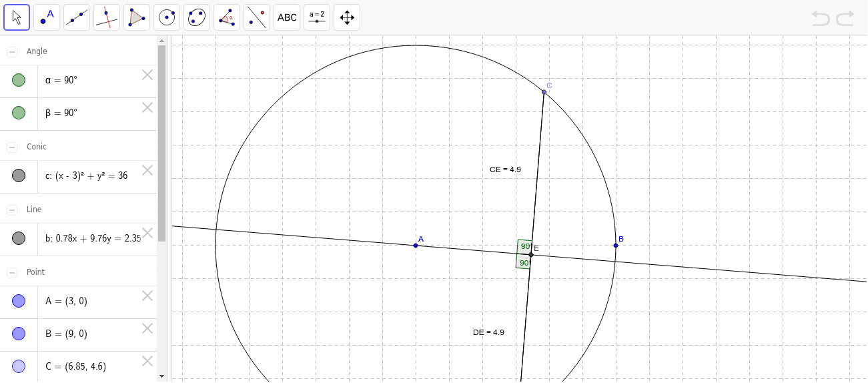
Task: Select the Circle with center tool
Action: coord(167,17)
